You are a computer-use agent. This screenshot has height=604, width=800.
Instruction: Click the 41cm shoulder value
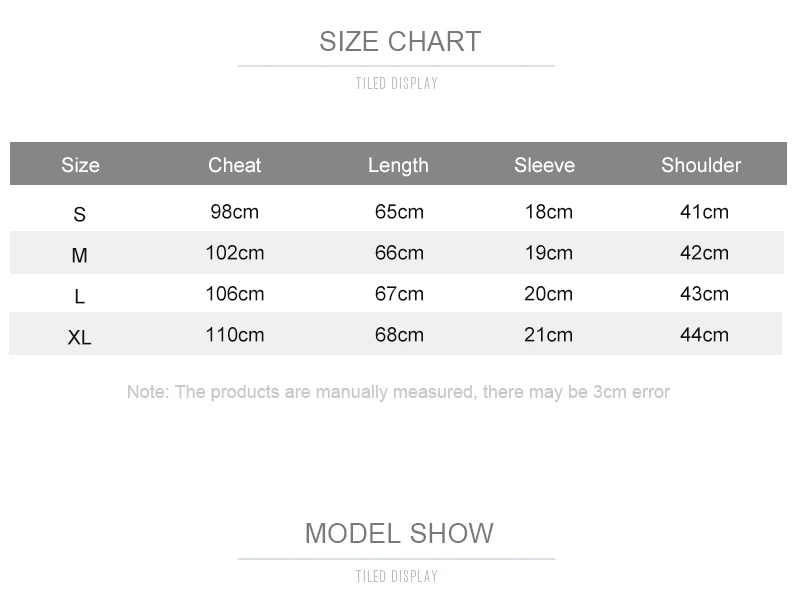pyautogui.click(x=704, y=212)
